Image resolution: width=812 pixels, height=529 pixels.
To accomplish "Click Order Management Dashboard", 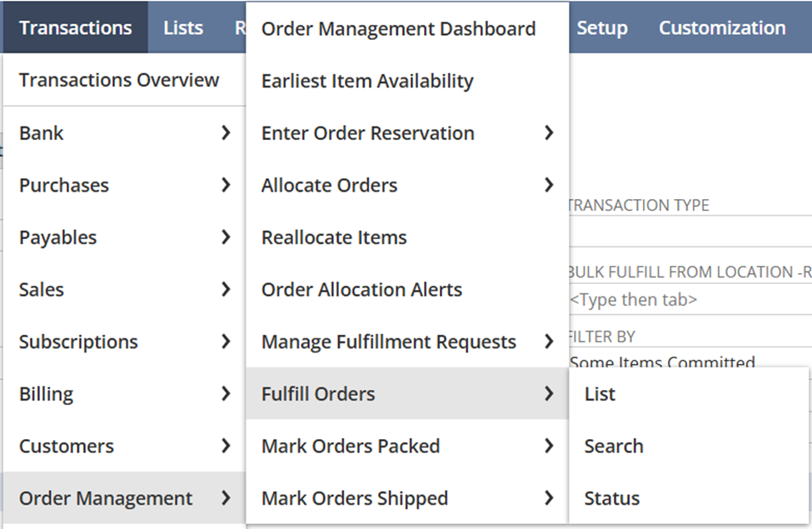I will click(x=398, y=28).
